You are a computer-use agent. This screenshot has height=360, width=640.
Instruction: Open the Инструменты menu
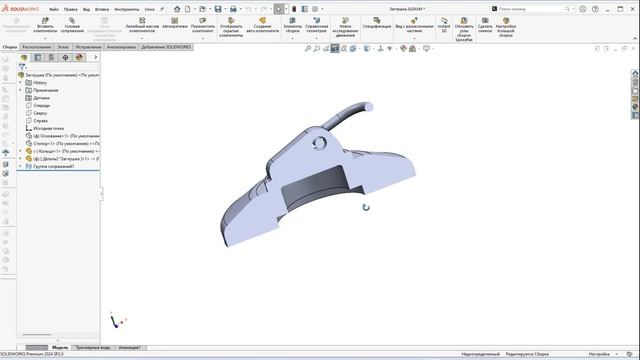[x=127, y=9]
